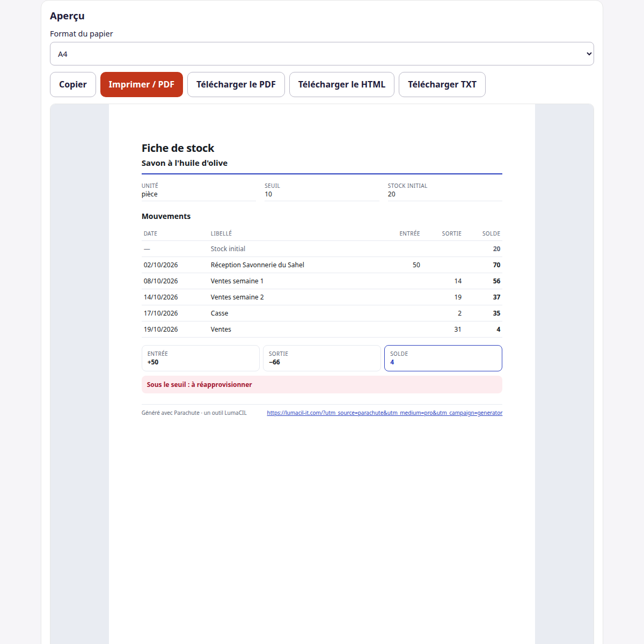644x644 pixels.
Task: Click the 'Ventes semaine 2' label
Action: coord(237,297)
